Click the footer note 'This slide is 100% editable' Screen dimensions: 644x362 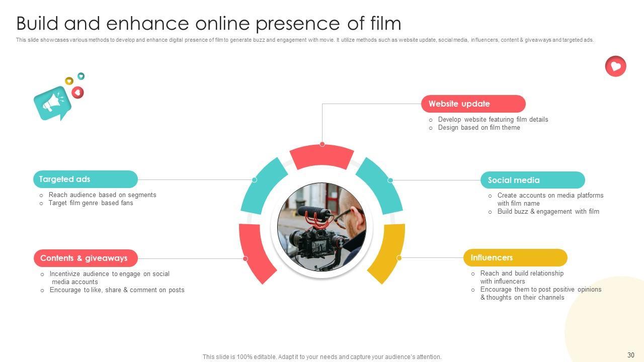coord(322,357)
